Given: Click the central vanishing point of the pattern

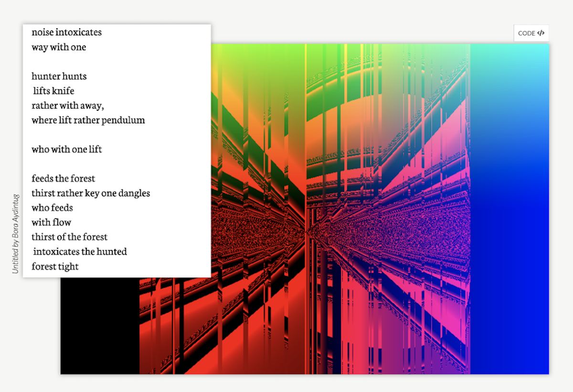Looking at the screenshot, I should pyautogui.click(x=308, y=232).
